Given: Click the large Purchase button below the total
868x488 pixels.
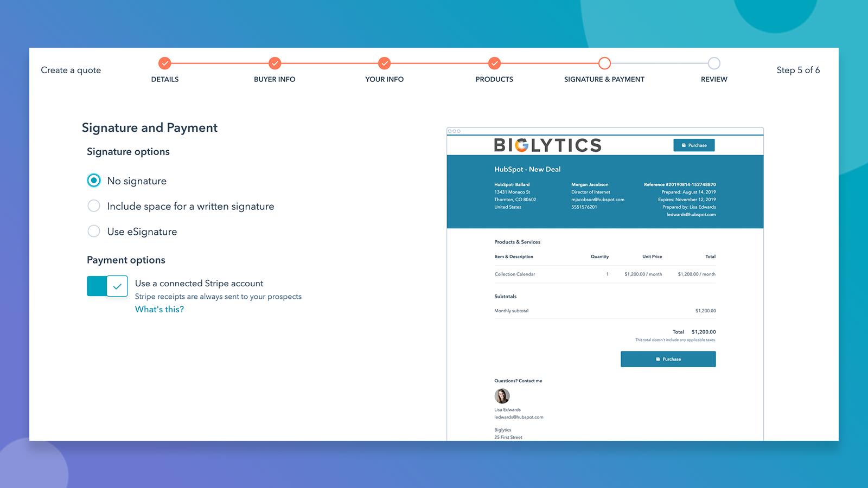Looking at the screenshot, I should [x=668, y=359].
